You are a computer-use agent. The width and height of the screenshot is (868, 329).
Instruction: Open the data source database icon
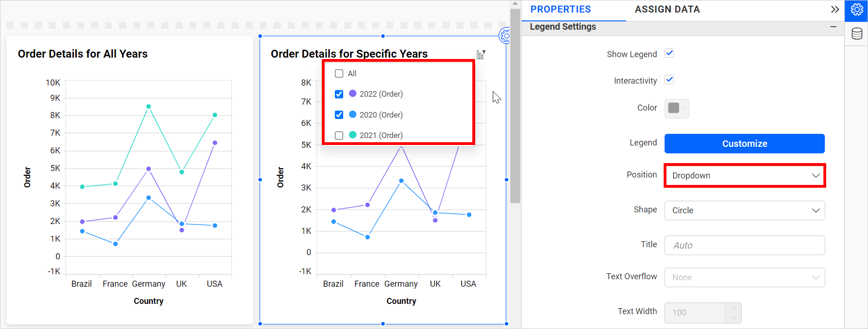[x=856, y=33]
